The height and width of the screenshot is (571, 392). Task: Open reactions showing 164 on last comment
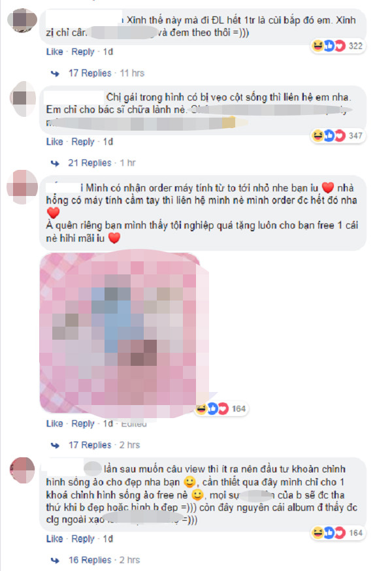click(338, 533)
